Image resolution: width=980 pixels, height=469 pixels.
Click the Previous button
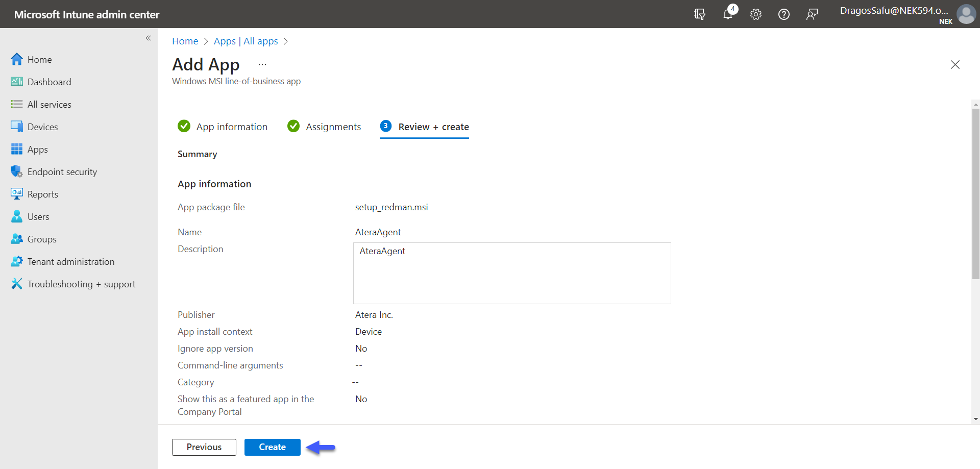tap(204, 447)
